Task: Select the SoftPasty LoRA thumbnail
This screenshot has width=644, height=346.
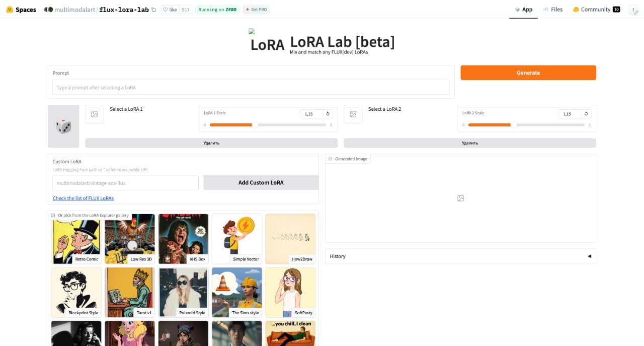Action: [x=290, y=292]
